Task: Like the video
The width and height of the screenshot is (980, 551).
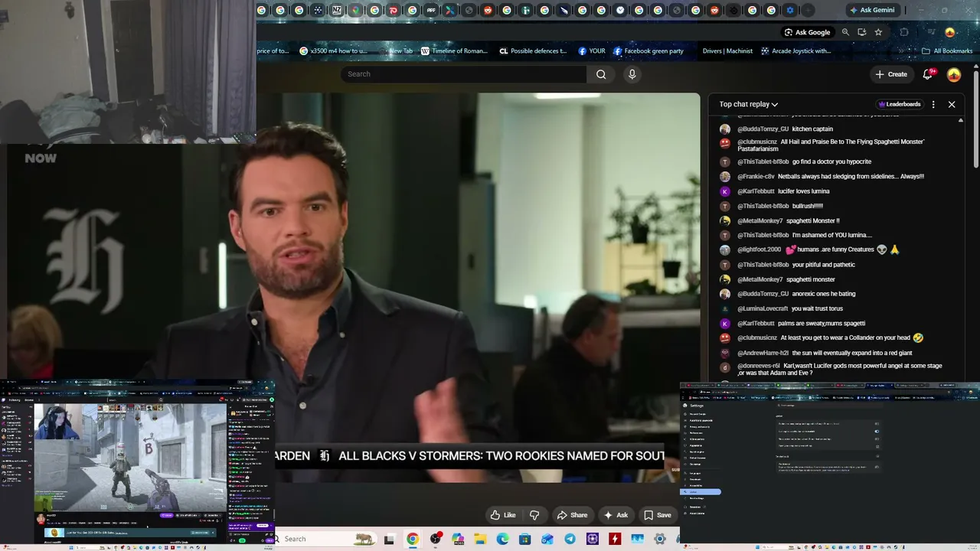Action: [x=502, y=515]
